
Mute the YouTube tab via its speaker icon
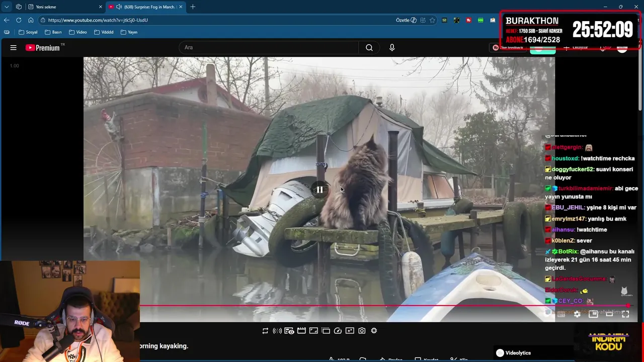(119, 7)
